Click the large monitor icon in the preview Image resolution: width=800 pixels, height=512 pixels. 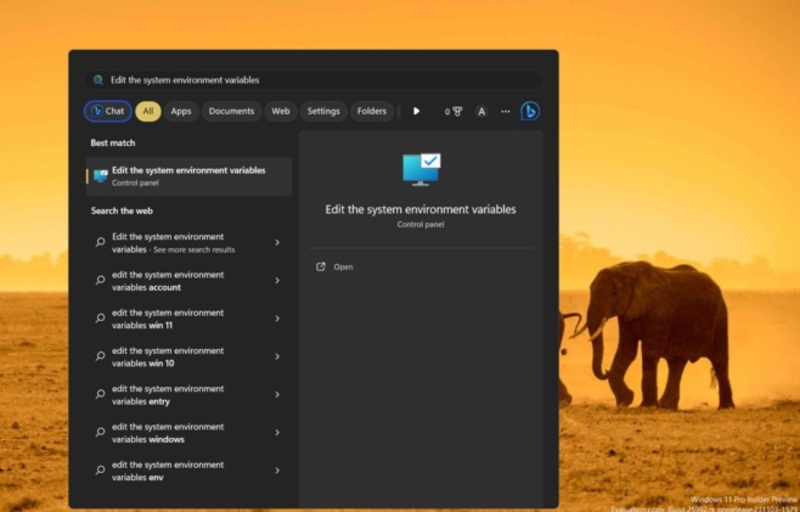tap(421, 169)
